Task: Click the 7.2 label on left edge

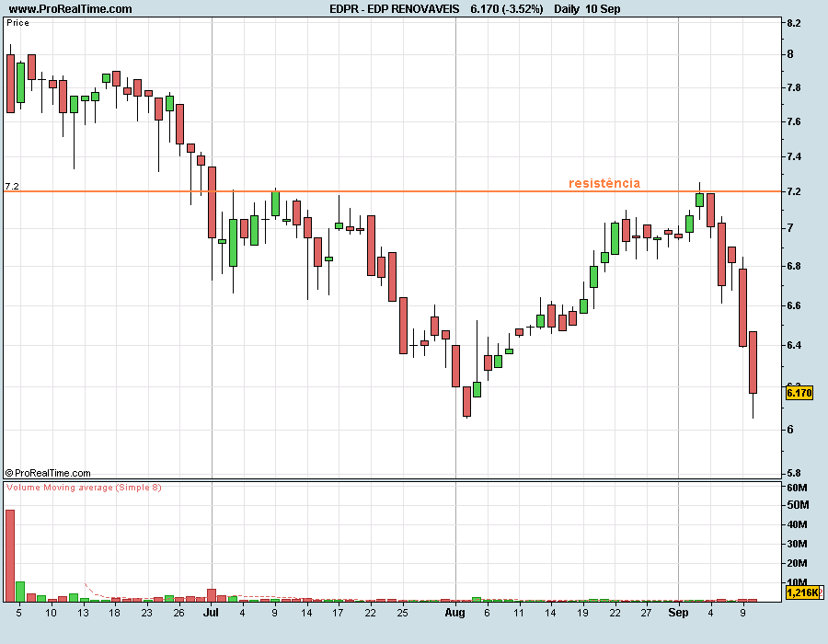Action: point(12,187)
